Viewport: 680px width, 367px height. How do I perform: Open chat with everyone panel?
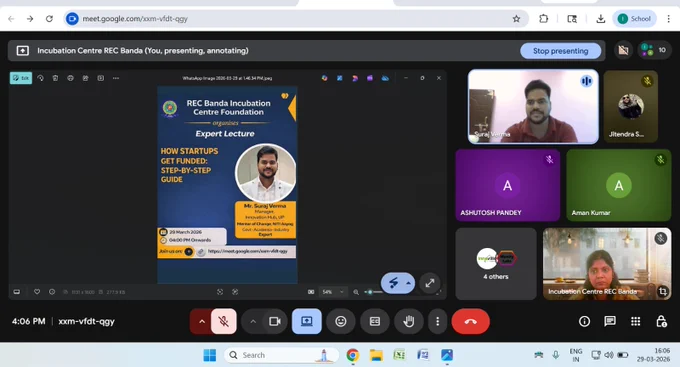pos(610,321)
